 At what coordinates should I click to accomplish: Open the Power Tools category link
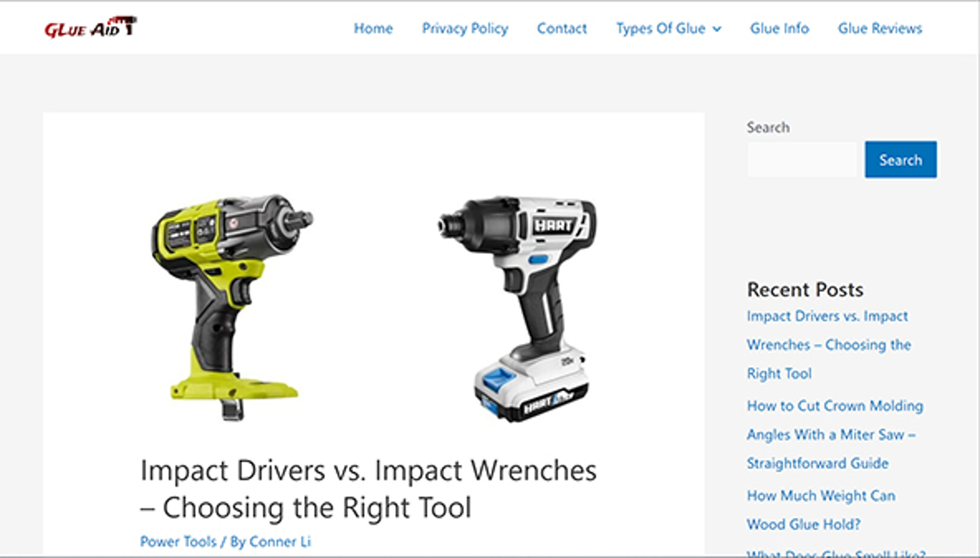(x=178, y=541)
